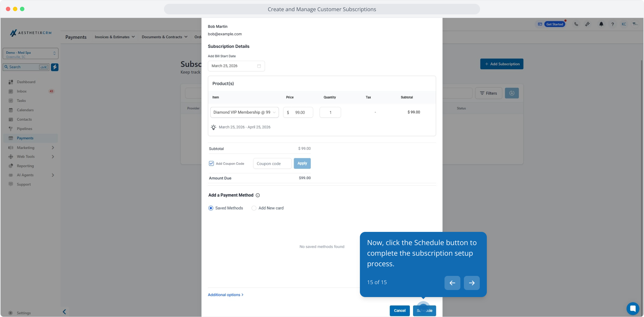Select the Add New card radio option
Image resolution: width=644 pixels, height=317 pixels.
[x=254, y=208]
